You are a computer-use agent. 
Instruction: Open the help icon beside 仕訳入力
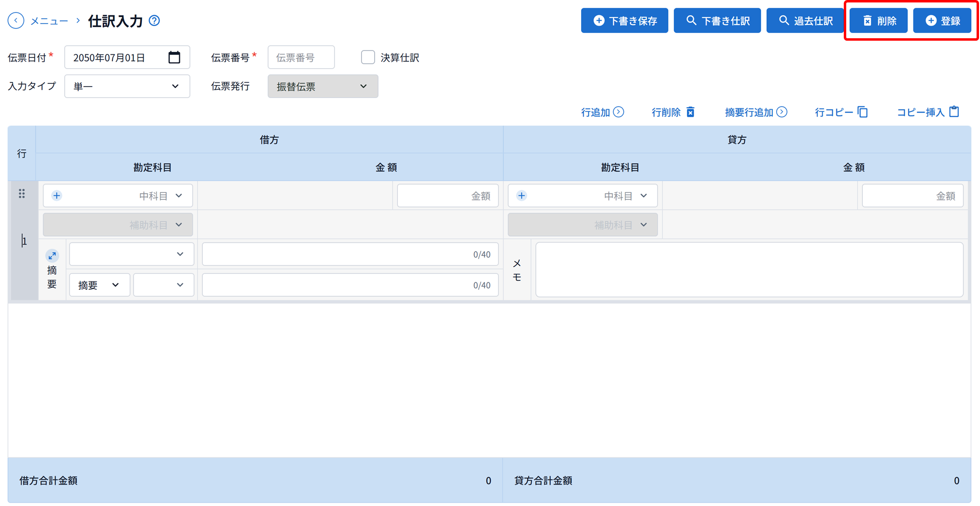[154, 21]
